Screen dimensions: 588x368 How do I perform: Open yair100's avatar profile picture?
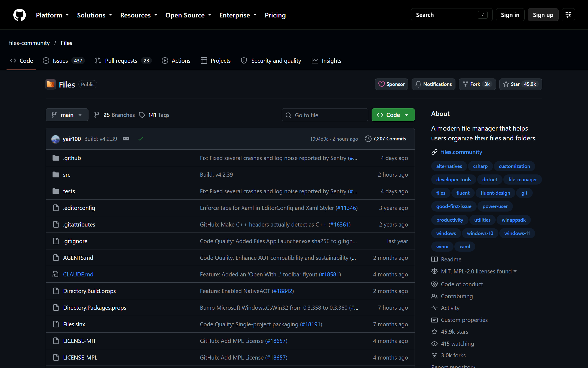point(56,139)
